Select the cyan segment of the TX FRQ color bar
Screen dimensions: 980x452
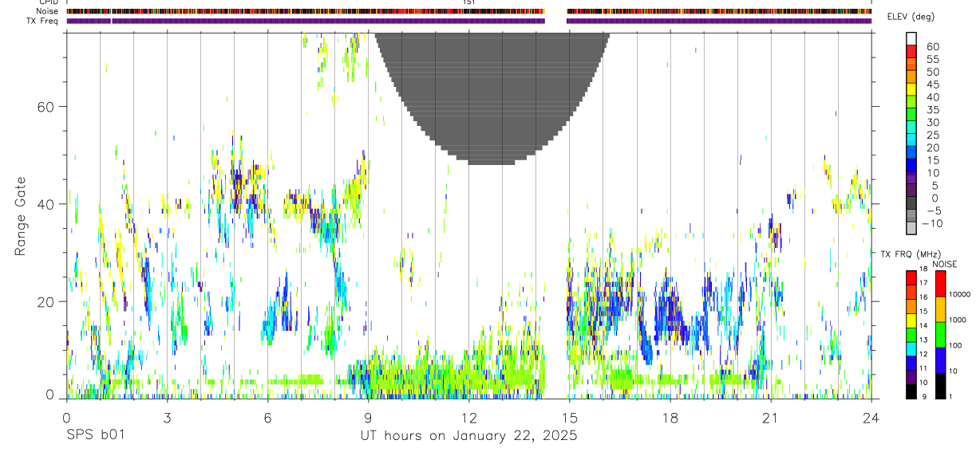click(911, 348)
